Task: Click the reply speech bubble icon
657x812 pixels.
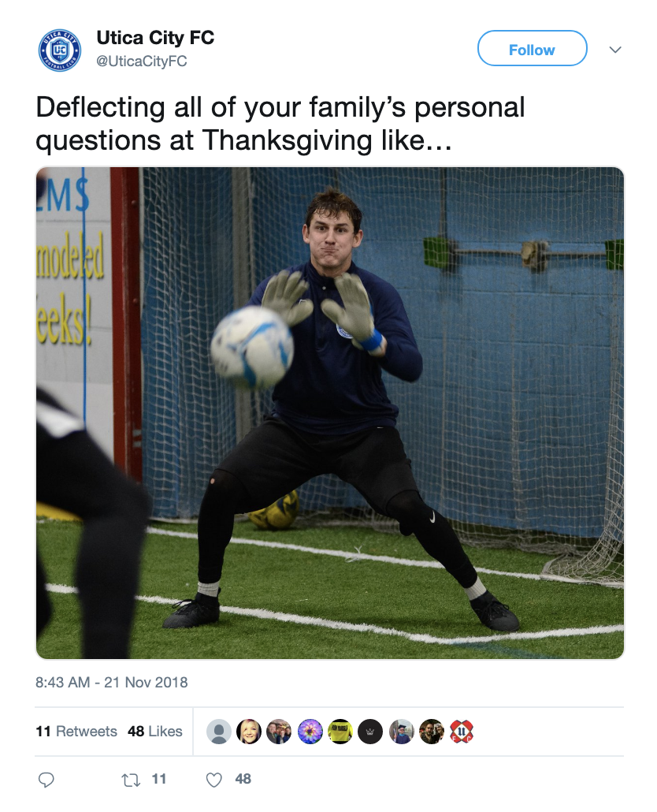Action: pyautogui.click(x=46, y=780)
